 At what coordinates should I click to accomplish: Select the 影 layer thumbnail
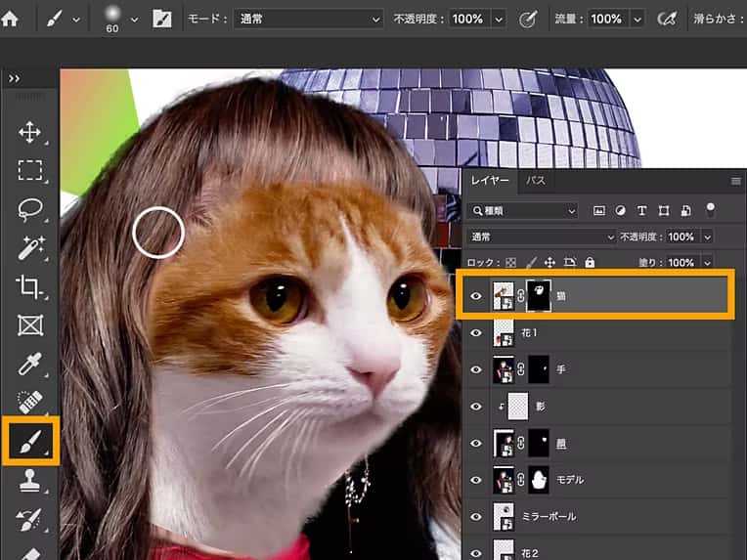[518, 407]
